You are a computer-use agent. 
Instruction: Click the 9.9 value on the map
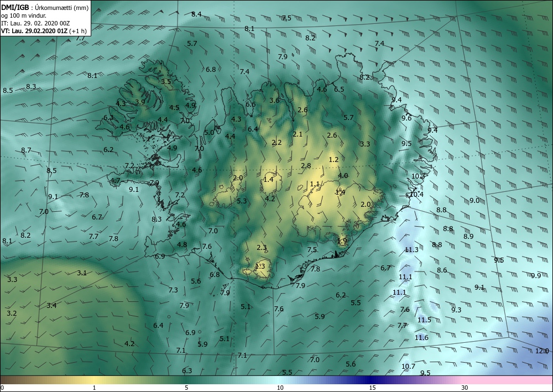[536, 275]
